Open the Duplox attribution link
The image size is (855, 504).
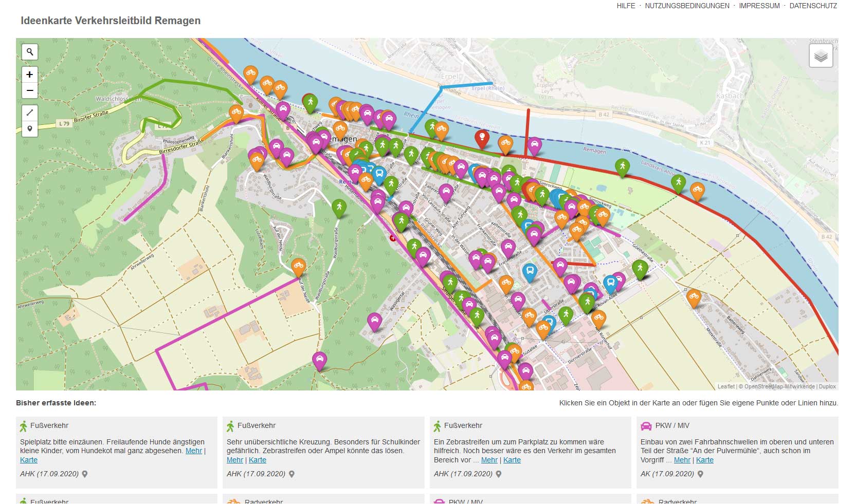click(x=827, y=387)
